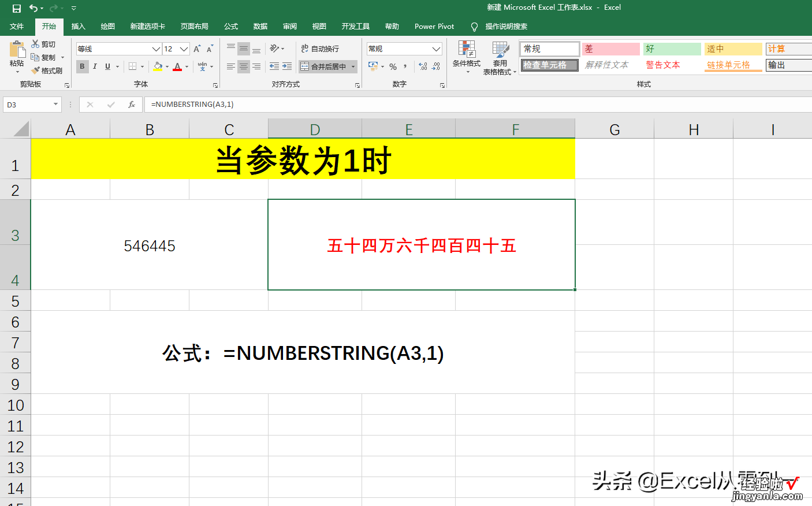Open the Customize Quick Access Toolbar dropdown
Viewport: 812px width, 506px height.
tap(74, 8)
